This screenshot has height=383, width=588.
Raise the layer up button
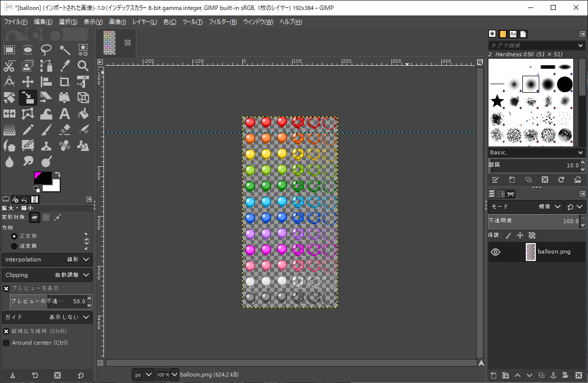coord(517,375)
